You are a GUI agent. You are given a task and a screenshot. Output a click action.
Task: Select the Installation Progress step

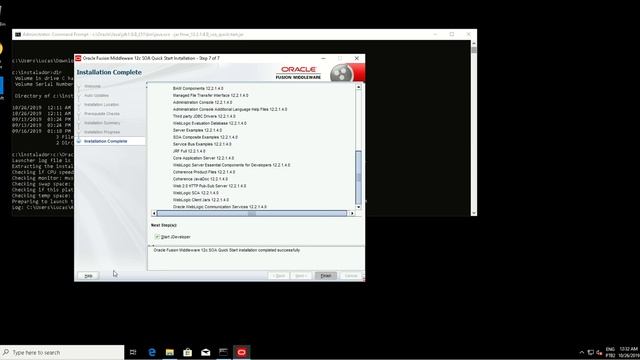102,132
